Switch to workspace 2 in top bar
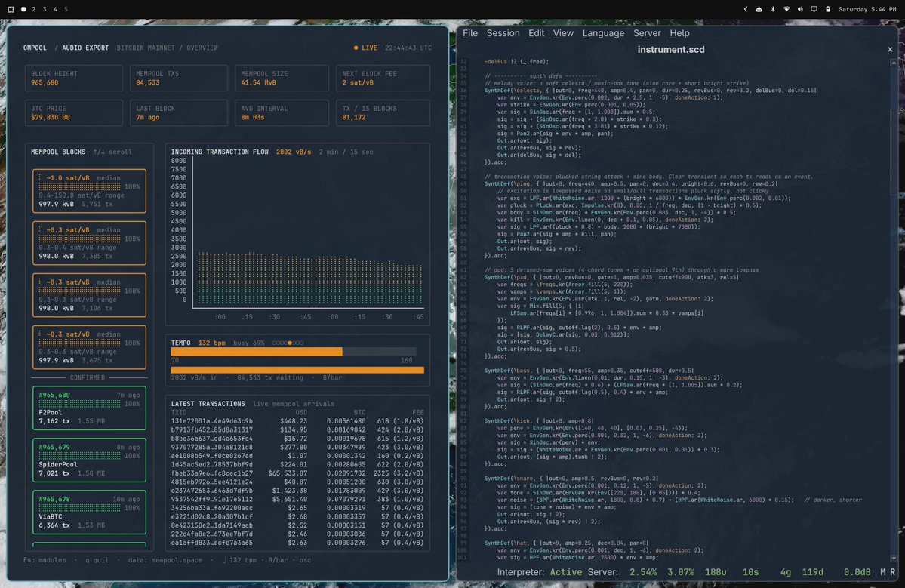The height and width of the screenshot is (588, 905). pyautogui.click(x=33, y=9)
